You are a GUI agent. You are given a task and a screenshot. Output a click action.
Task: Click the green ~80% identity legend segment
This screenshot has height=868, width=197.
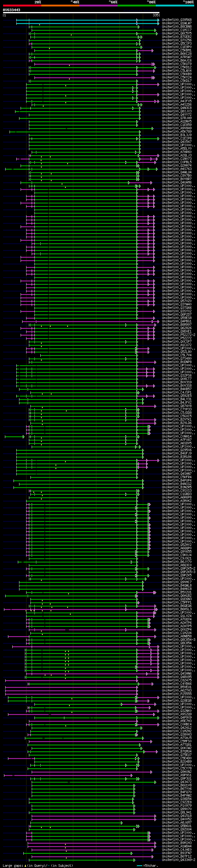[137, 6]
